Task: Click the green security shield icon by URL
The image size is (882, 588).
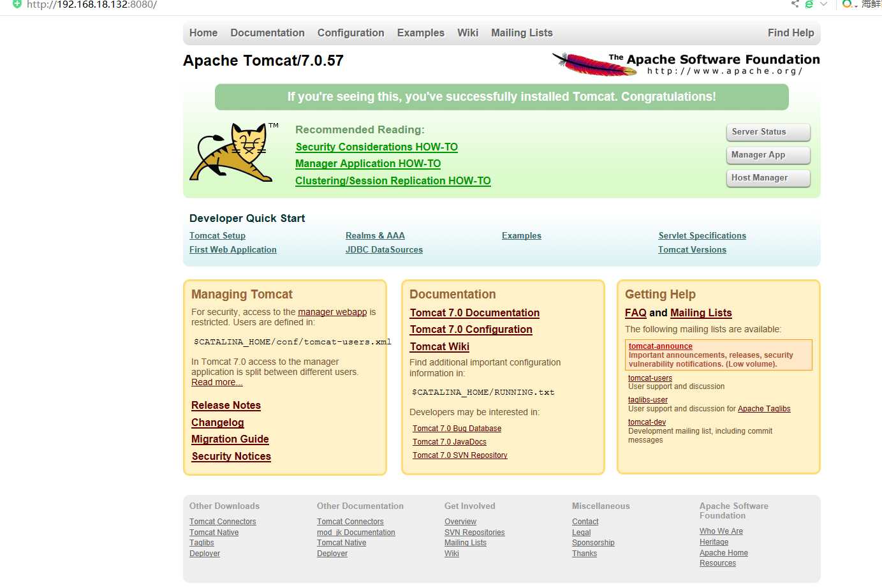Action: (x=17, y=4)
